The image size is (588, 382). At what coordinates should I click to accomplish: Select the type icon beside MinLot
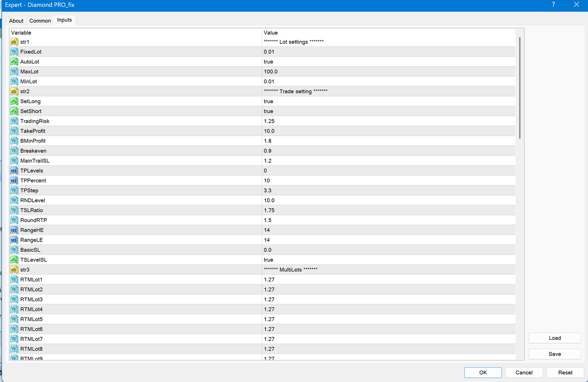pos(14,81)
